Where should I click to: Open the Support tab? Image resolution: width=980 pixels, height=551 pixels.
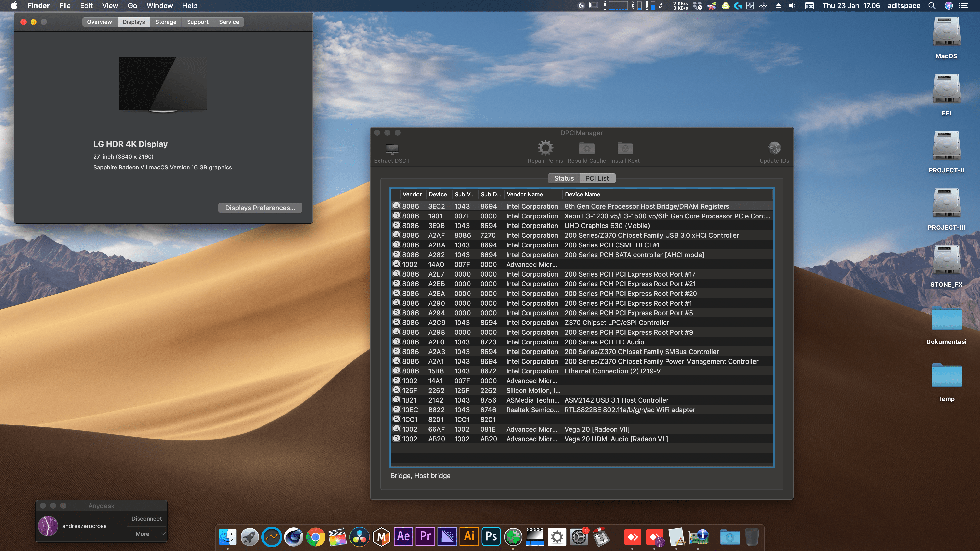click(x=198, y=22)
